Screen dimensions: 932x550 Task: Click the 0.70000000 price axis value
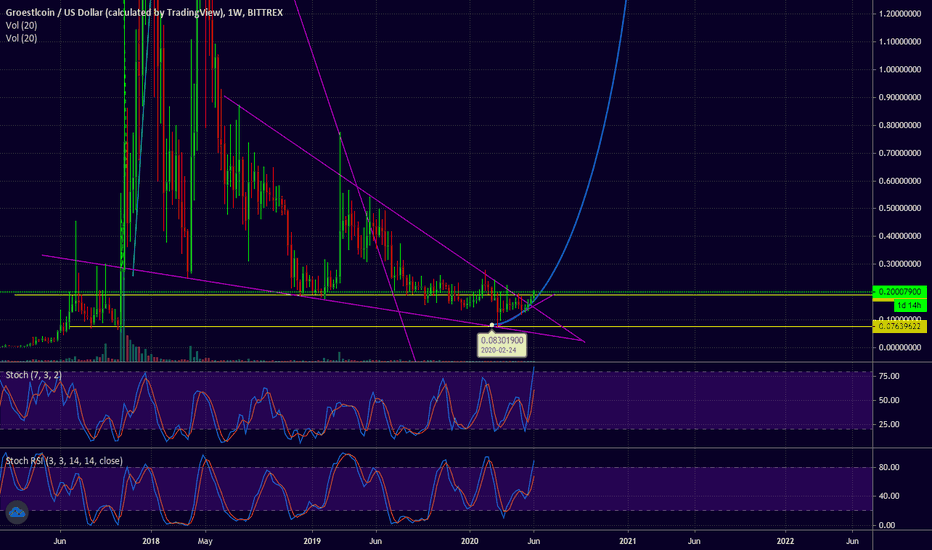900,153
